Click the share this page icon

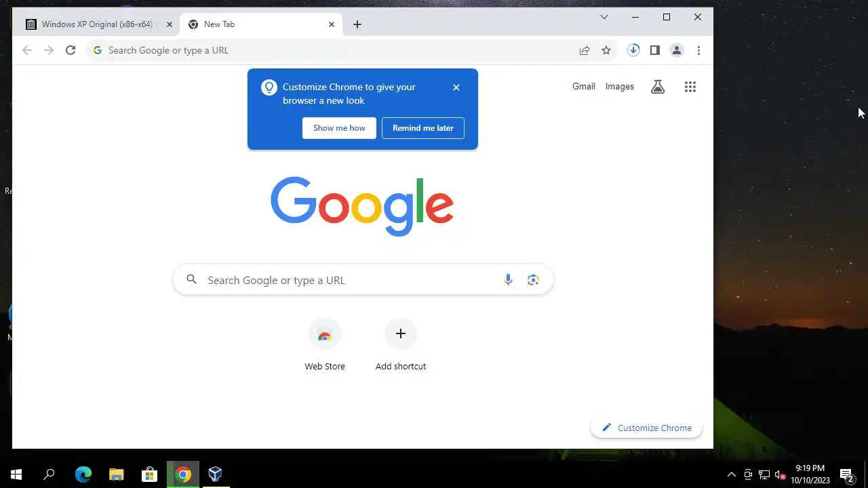(585, 50)
